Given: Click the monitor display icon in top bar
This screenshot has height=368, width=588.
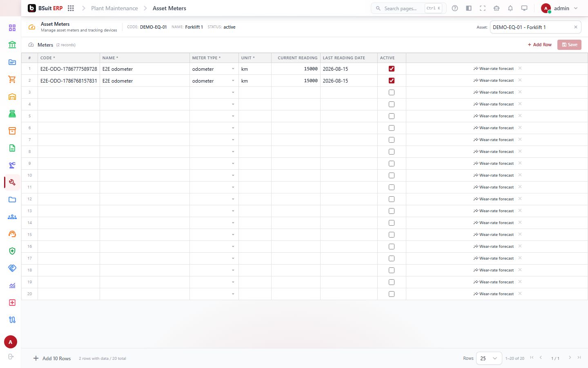Looking at the screenshot, I should tap(524, 8).
